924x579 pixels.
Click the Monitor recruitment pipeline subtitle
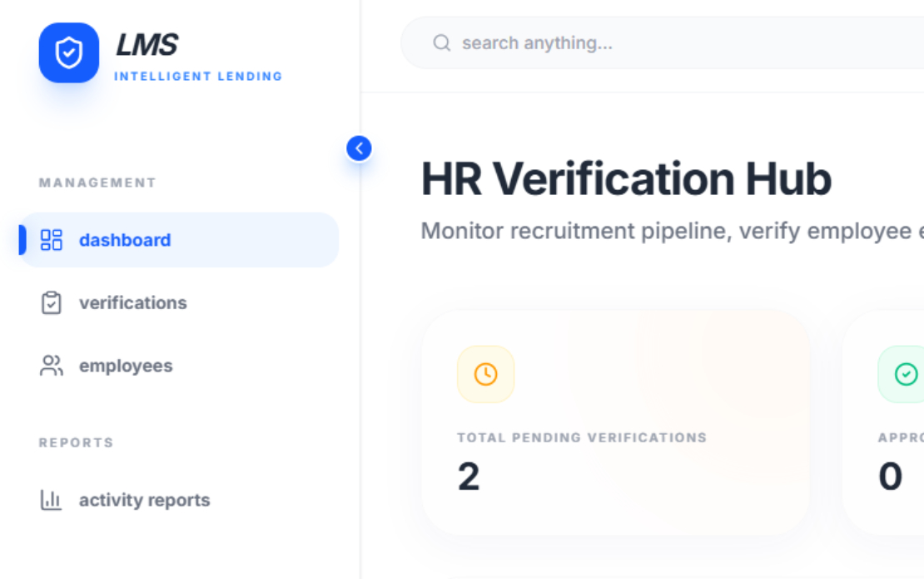[673, 231]
